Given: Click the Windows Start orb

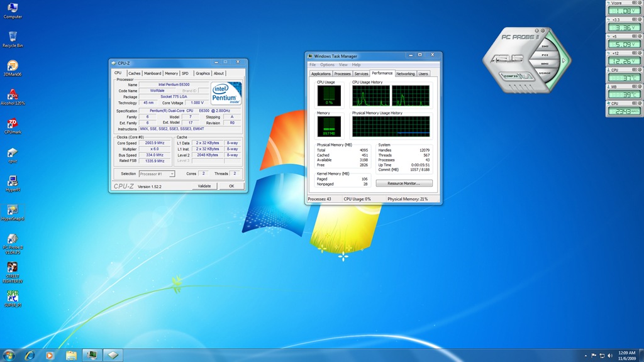Looking at the screenshot, I should click(x=9, y=355).
